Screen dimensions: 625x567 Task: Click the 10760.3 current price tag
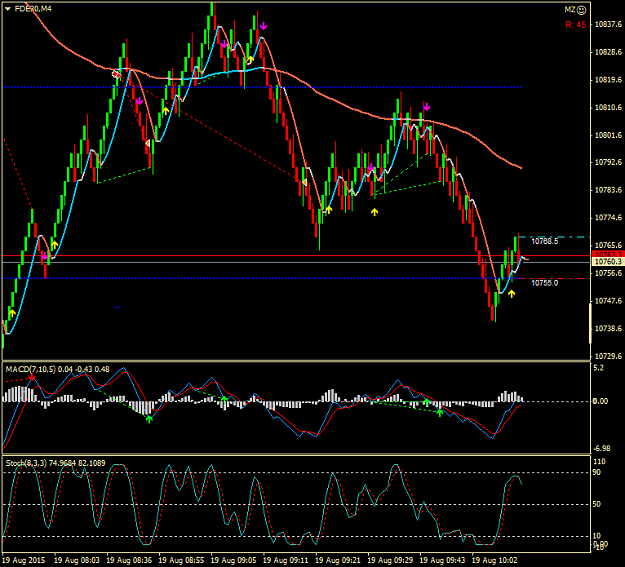tap(608, 262)
